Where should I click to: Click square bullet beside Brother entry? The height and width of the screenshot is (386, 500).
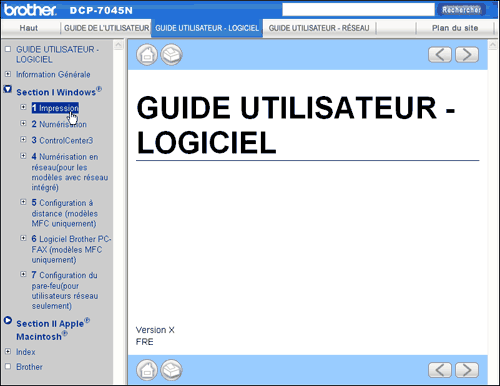8,367
